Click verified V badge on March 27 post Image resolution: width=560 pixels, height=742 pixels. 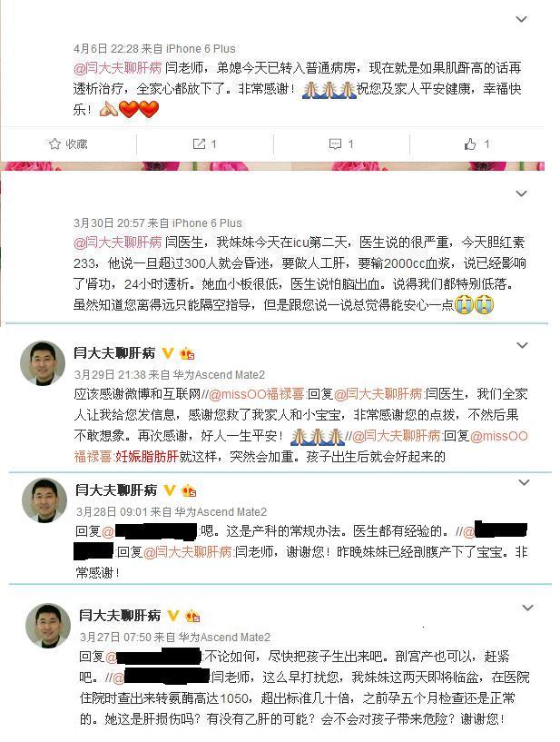point(173,616)
